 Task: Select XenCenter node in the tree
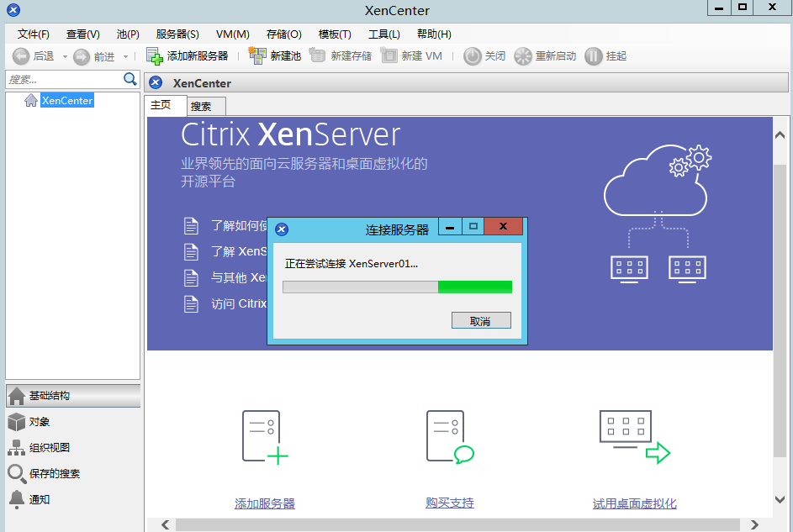tap(67, 101)
